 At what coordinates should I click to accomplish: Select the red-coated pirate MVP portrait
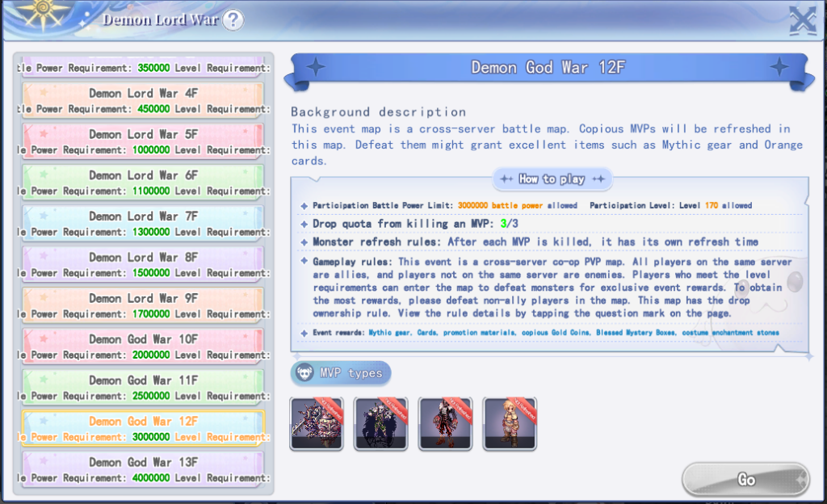[445, 423]
